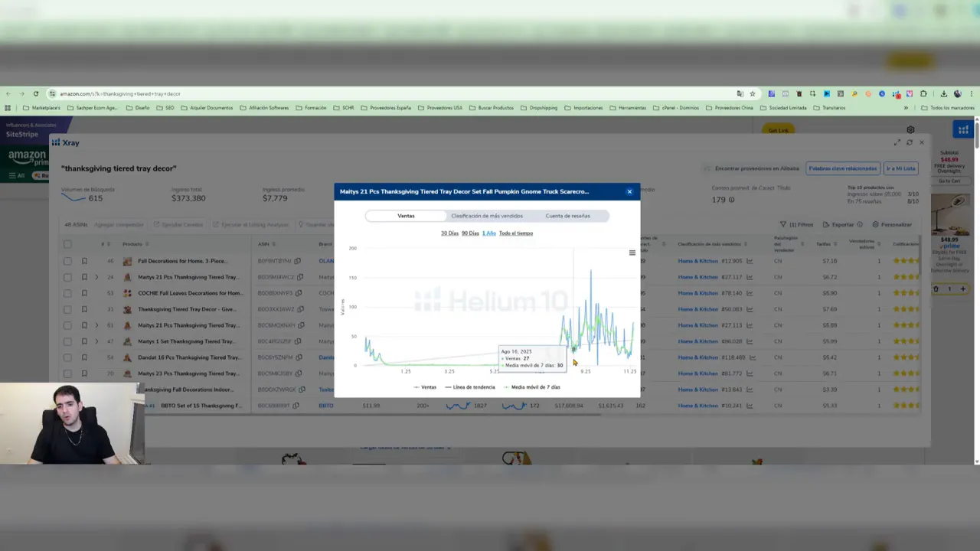The image size is (980, 551).
Task: Expand the row numbered 24 with the chevron
Action: click(96, 277)
